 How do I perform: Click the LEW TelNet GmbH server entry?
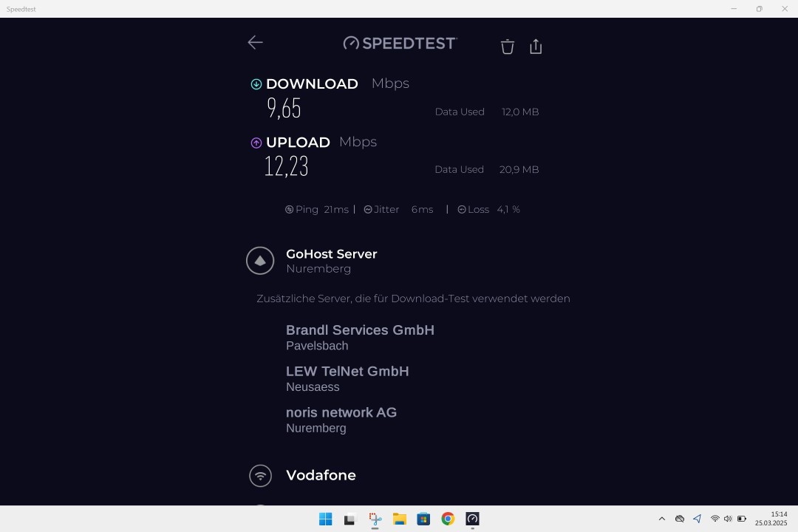click(x=347, y=378)
